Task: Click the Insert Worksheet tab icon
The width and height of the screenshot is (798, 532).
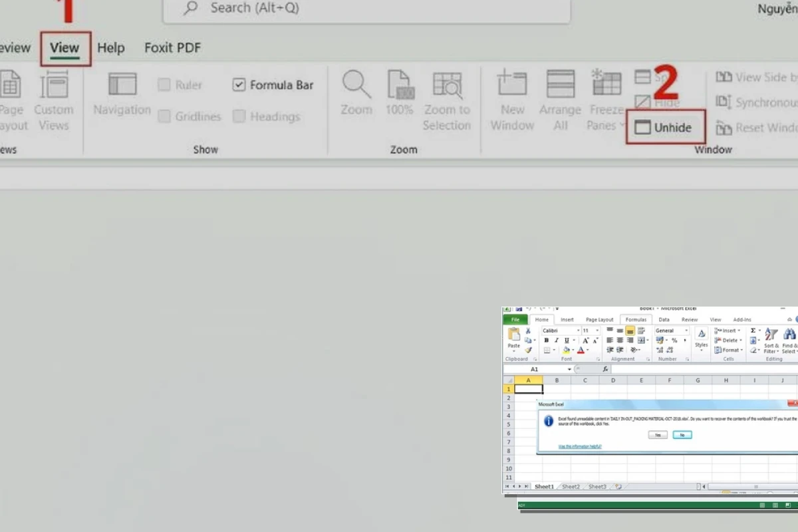Action: [x=618, y=486]
